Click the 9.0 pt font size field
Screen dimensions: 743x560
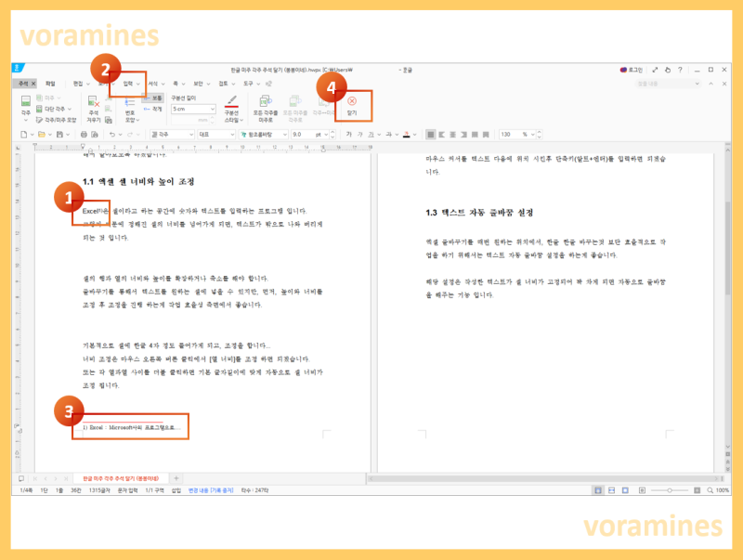tap(306, 135)
